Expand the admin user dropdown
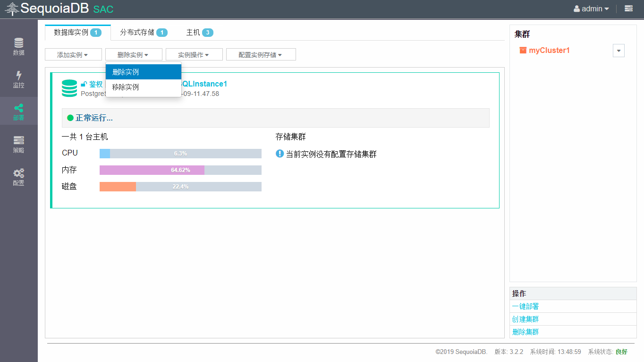The image size is (644, 362). pos(591,9)
